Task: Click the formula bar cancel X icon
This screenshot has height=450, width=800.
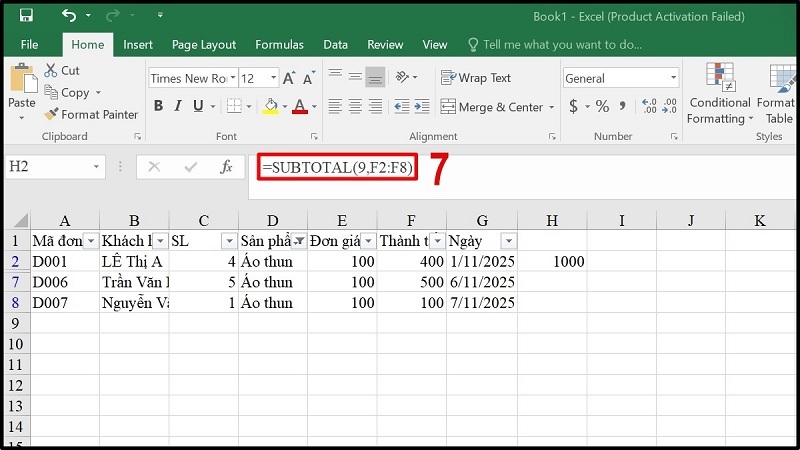Action: coord(154,167)
